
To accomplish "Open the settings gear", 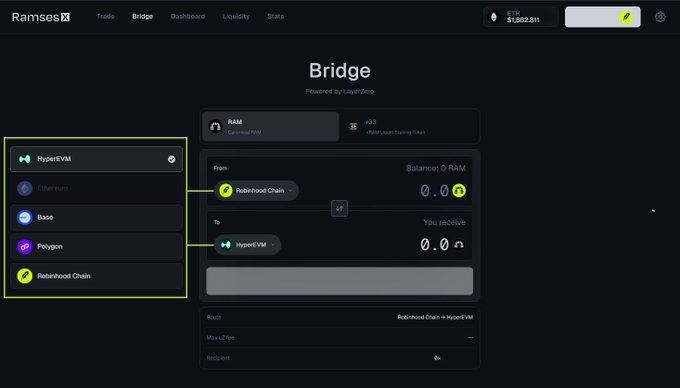I will [660, 17].
